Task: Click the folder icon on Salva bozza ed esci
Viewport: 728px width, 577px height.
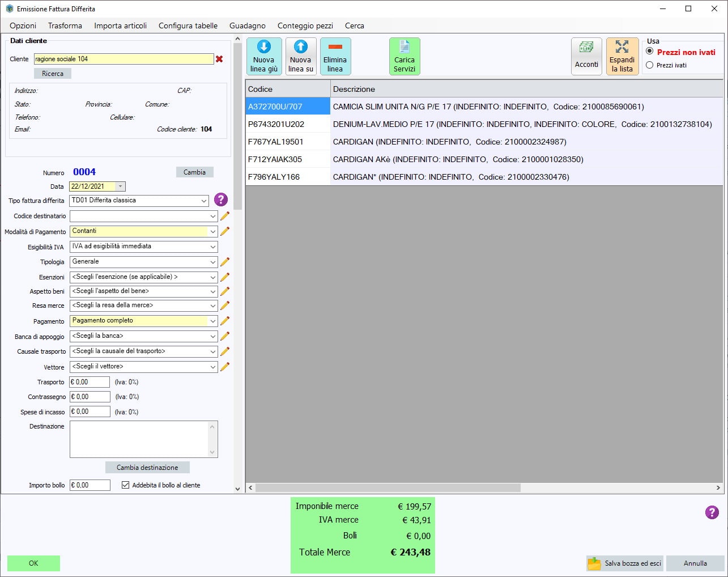Action: [x=594, y=563]
